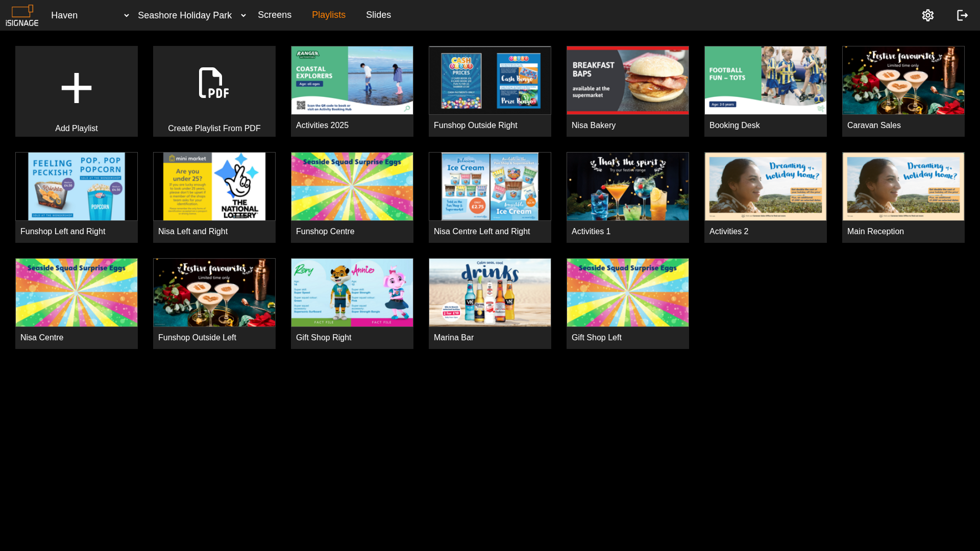Open the settings gear icon
The width and height of the screenshot is (980, 551).
pos(928,15)
